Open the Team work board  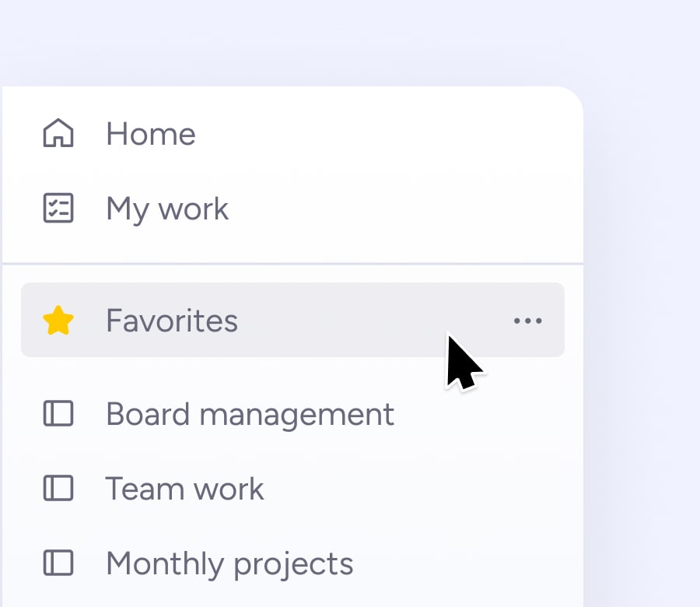[x=185, y=489]
